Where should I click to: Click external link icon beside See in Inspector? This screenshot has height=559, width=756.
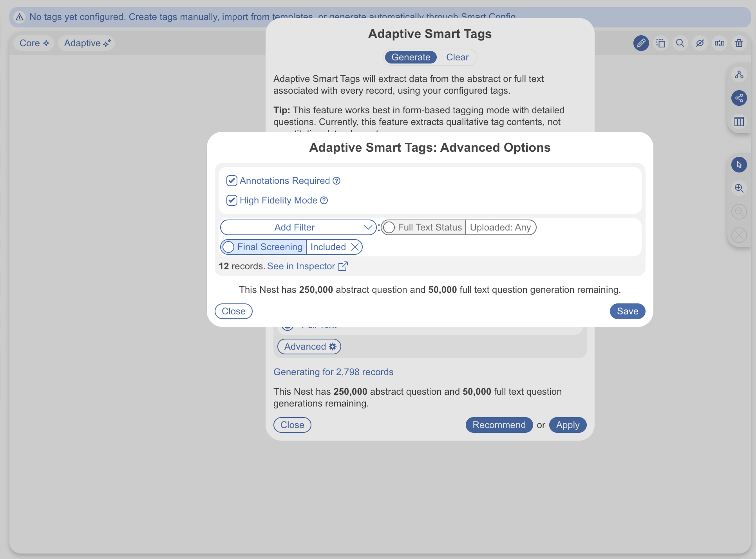[343, 266]
